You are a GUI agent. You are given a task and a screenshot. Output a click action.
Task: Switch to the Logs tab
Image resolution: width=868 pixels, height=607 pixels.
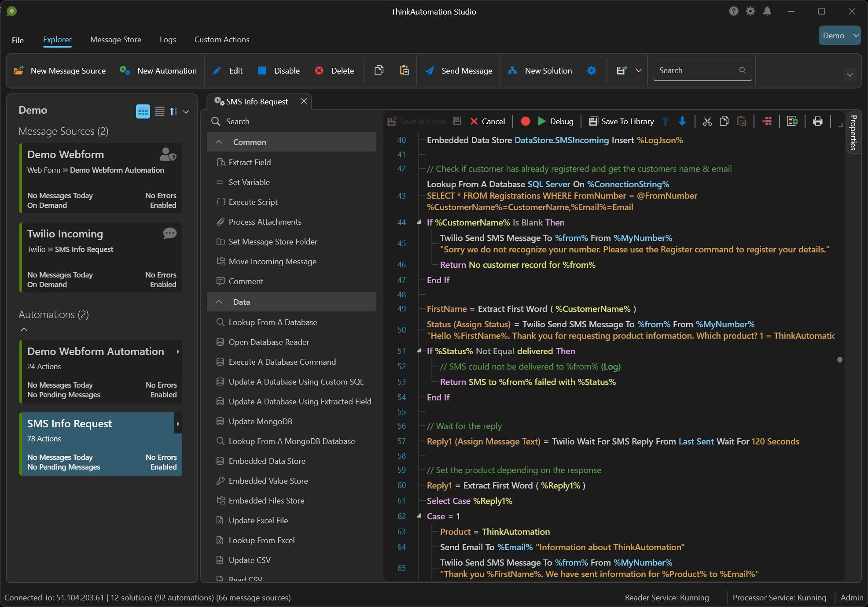pos(168,39)
